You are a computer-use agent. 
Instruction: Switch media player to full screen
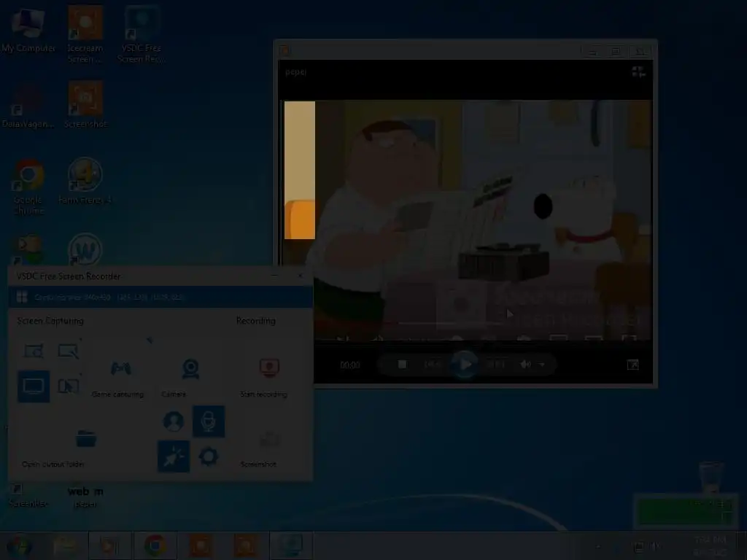click(x=632, y=365)
